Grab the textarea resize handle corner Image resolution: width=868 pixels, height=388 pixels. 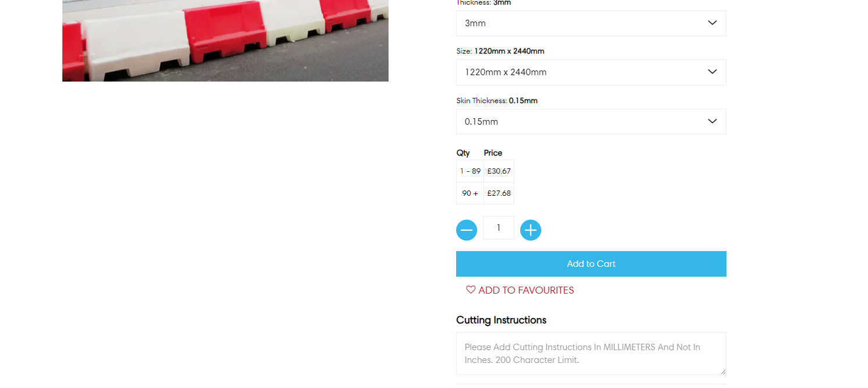click(722, 371)
